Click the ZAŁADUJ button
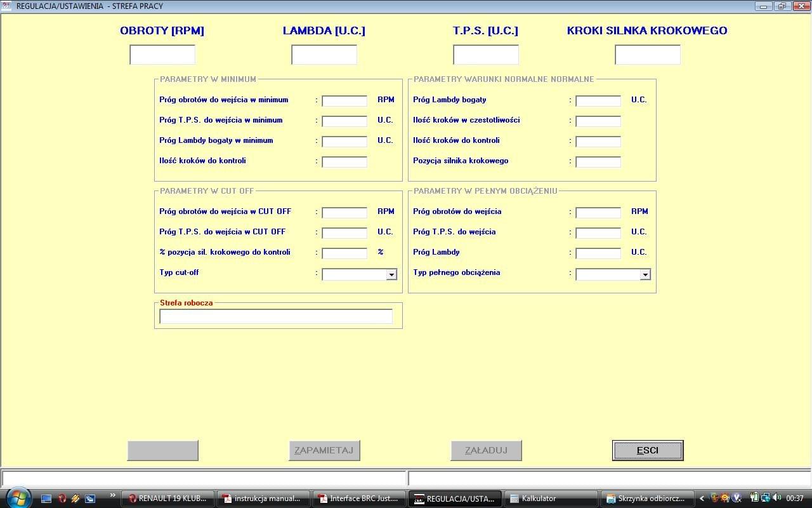The image size is (812, 508). click(486, 450)
